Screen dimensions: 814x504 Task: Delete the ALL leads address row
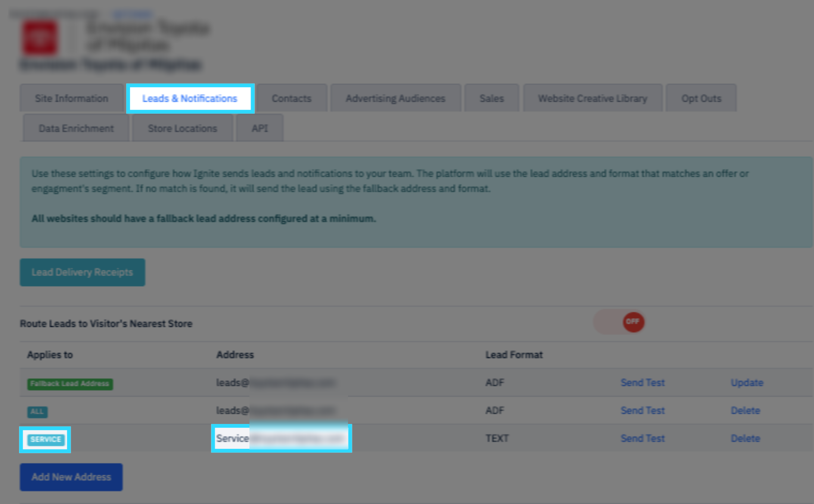[745, 410]
